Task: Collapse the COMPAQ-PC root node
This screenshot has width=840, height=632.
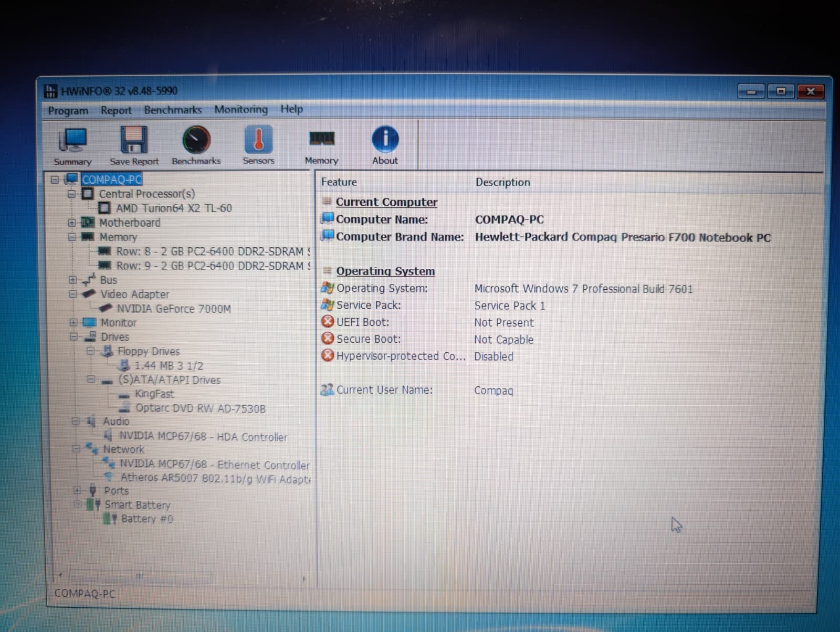Action: [x=55, y=180]
